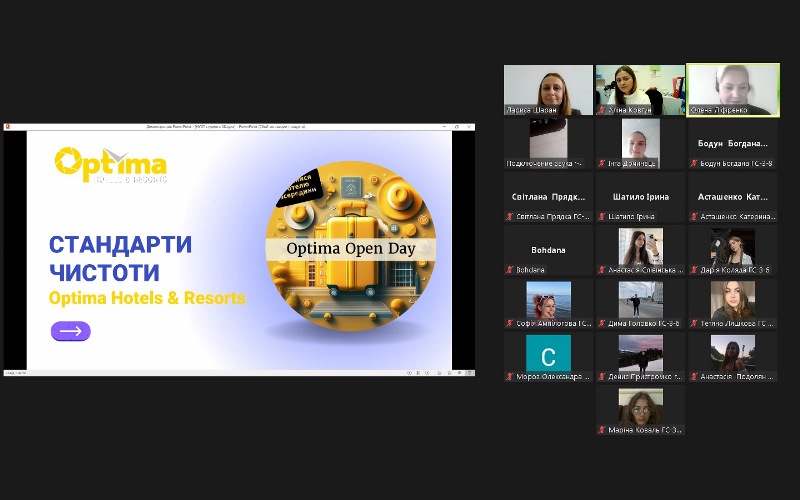Click large centered 'Шатило Ірина' name

pyautogui.click(x=640, y=197)
